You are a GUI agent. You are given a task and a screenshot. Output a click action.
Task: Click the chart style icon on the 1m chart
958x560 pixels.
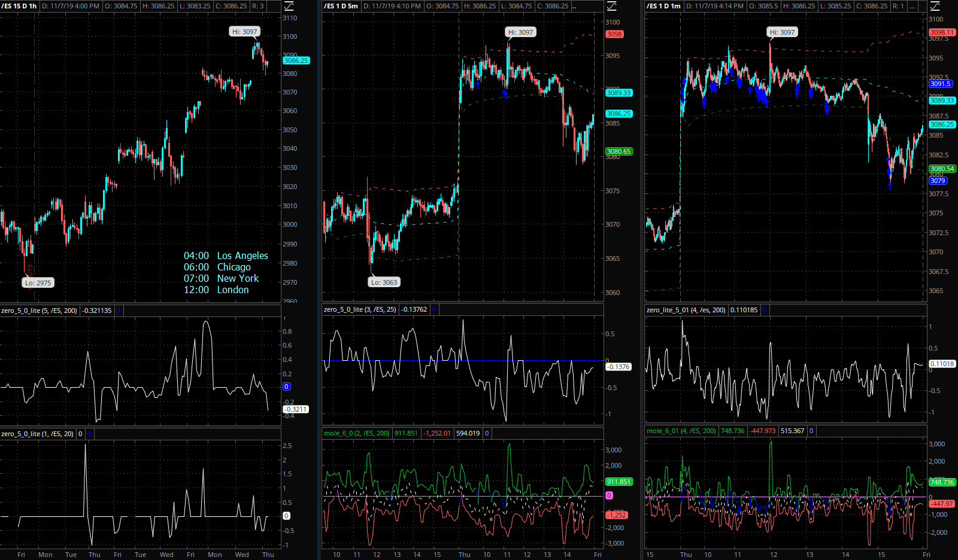(x=934, y=6)
